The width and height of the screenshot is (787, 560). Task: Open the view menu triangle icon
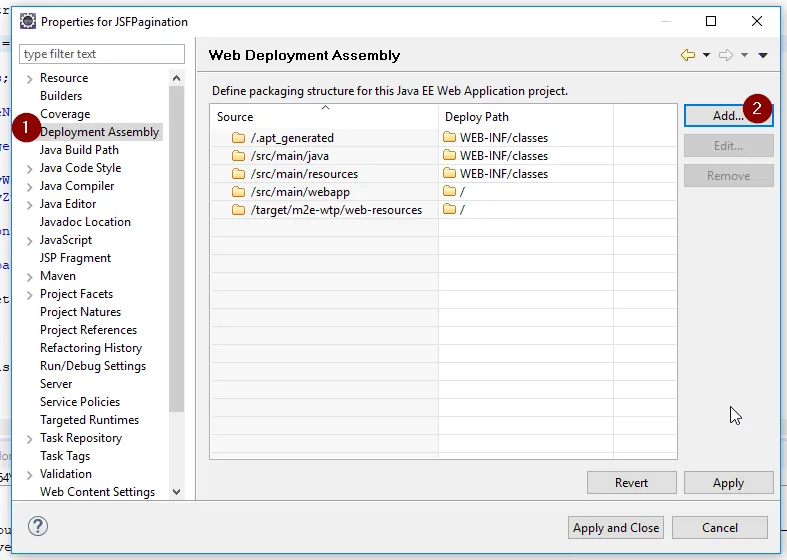click(763, 56)
